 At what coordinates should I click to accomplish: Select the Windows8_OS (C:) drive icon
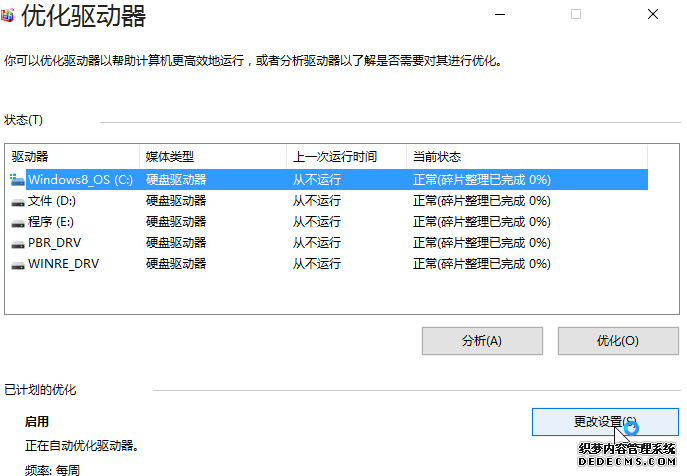point(18,180)
